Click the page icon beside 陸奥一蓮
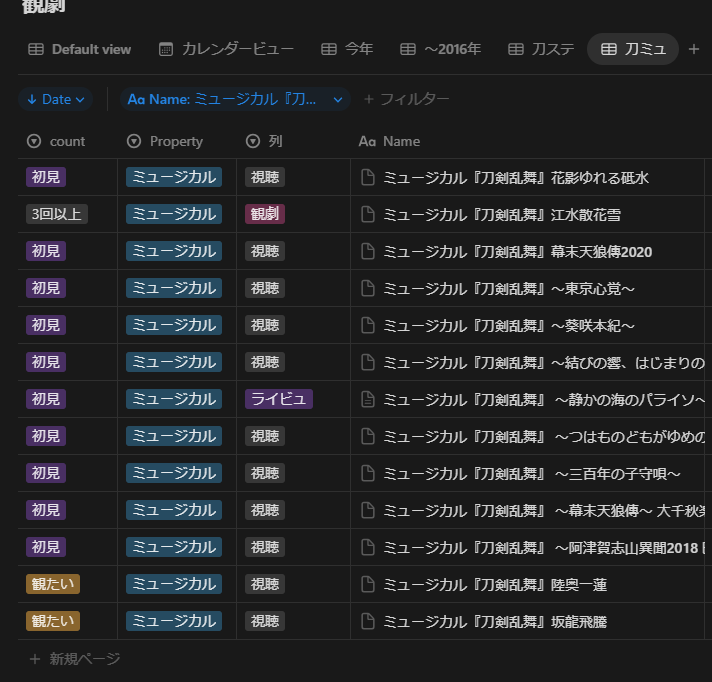 367,584
